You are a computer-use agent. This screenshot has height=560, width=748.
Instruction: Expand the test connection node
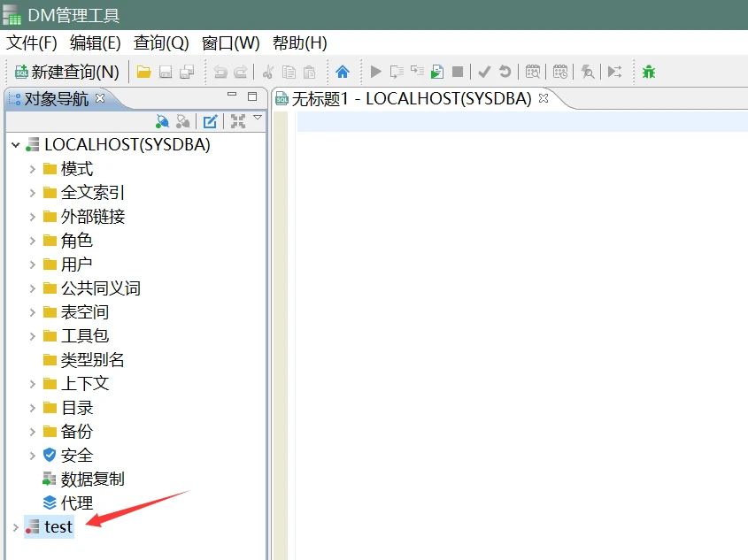pyautogui.click(x=15, y=527)
